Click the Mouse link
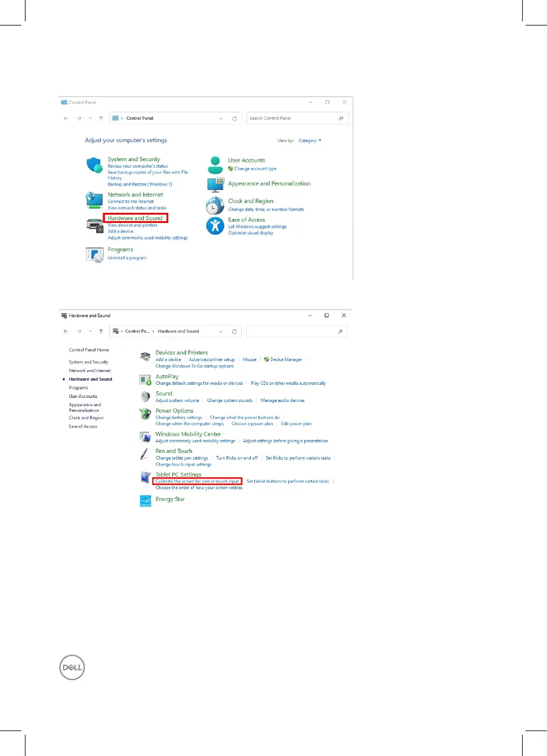Viewport: 547px width, 756px height. (249, 359)
